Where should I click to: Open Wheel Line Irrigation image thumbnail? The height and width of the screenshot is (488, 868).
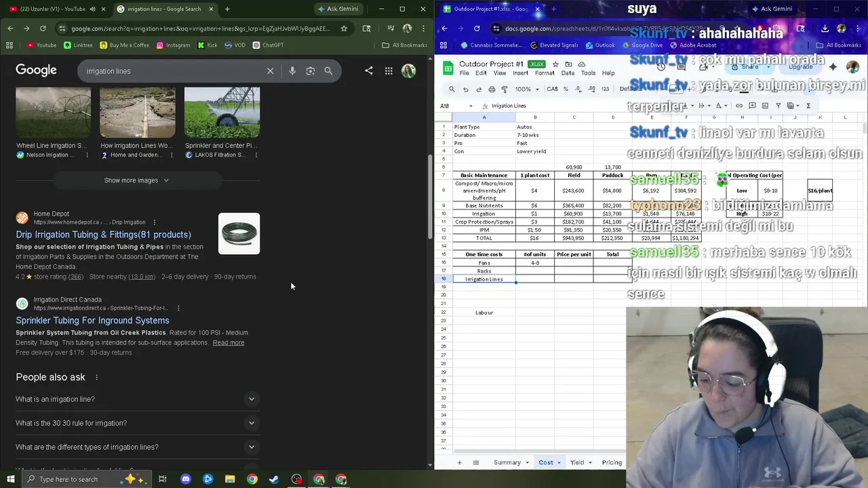(x=53, y=113)
